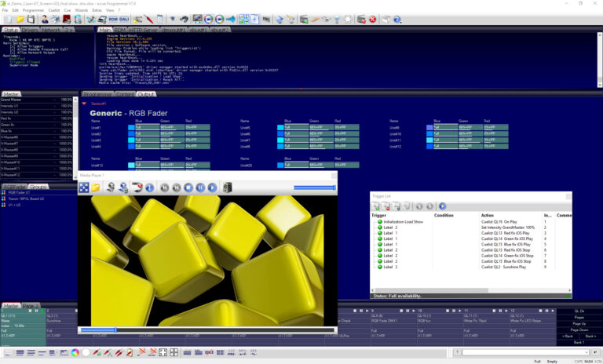Click the command line input field

[523, 352]
